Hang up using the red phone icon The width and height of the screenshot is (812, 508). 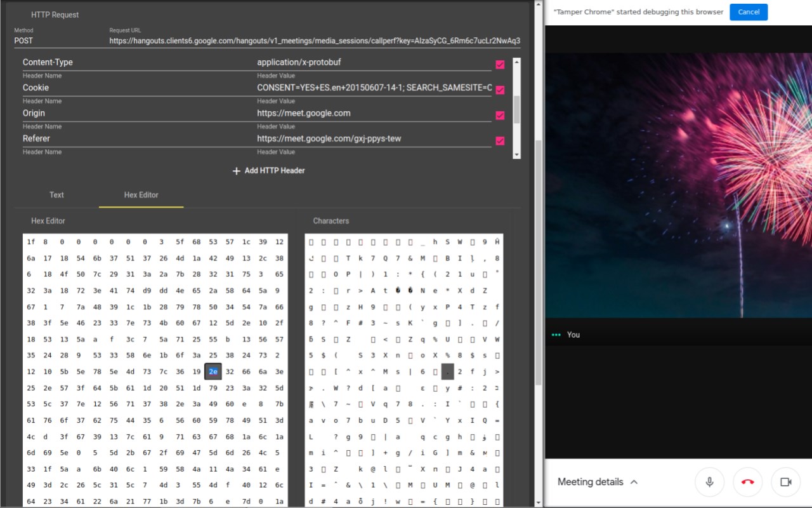(x=747, y=482)
